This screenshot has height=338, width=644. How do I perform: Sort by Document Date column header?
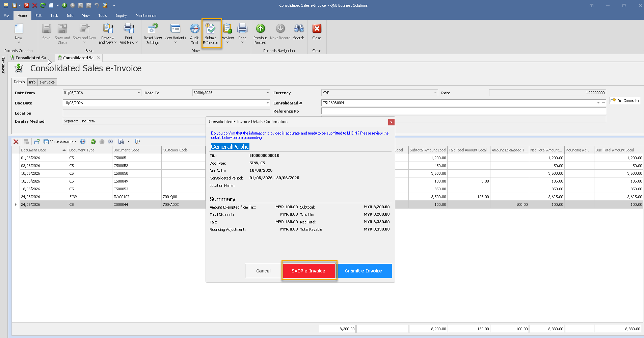pyautogui.click(x=44, y=150)
